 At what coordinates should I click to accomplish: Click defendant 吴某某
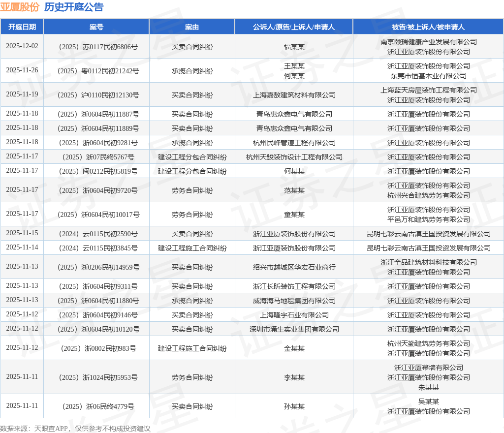pyautogui.click(x=429, y=402)
